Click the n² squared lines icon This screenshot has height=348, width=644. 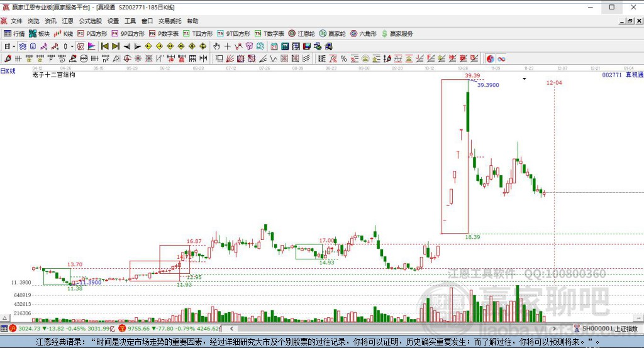point(106,58)
